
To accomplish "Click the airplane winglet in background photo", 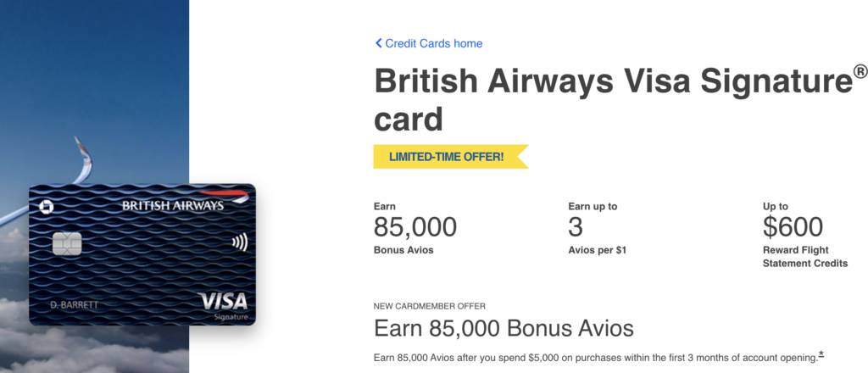I will click(84, 160).
